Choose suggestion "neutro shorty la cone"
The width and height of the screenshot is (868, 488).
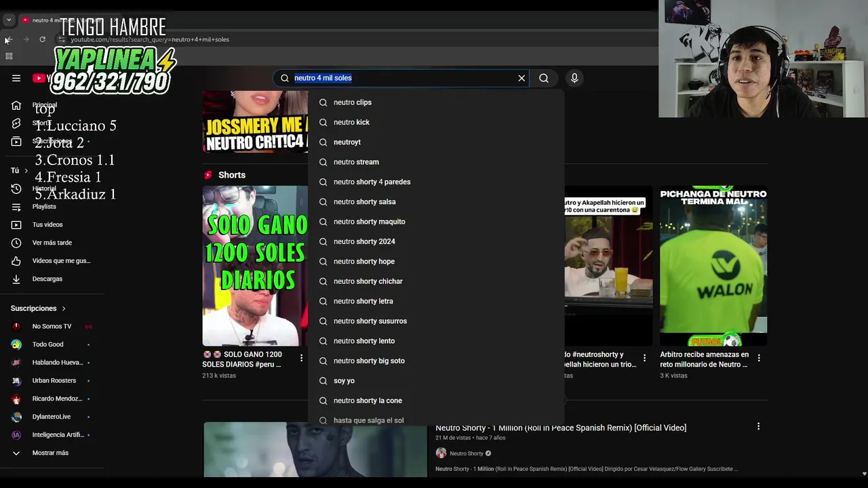pyautogui.click(x=436, y=401)
